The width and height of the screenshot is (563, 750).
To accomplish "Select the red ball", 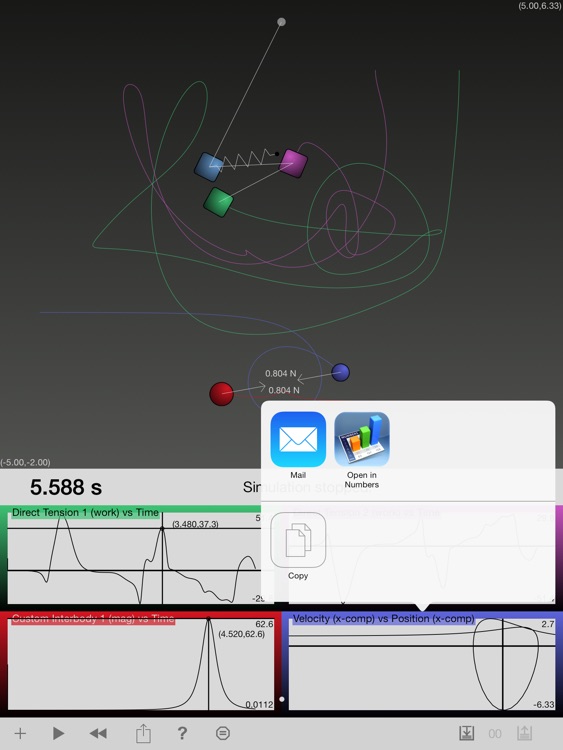I will tap(221, 394).
